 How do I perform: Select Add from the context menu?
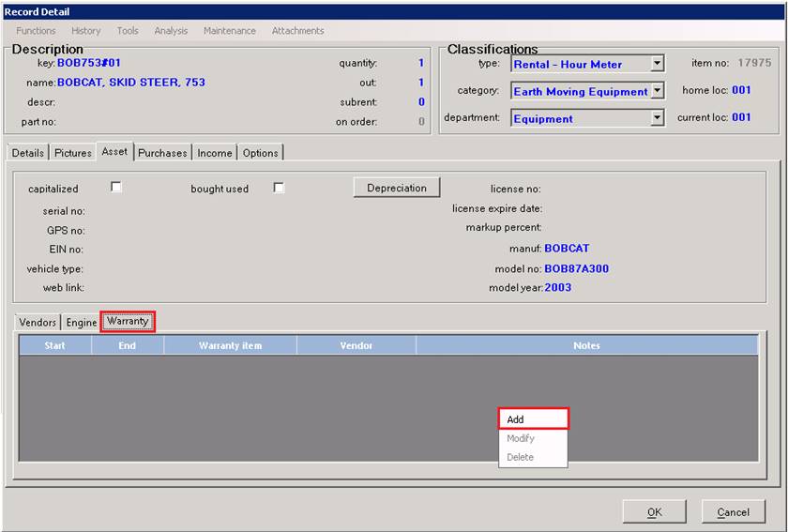coord(533,419)
